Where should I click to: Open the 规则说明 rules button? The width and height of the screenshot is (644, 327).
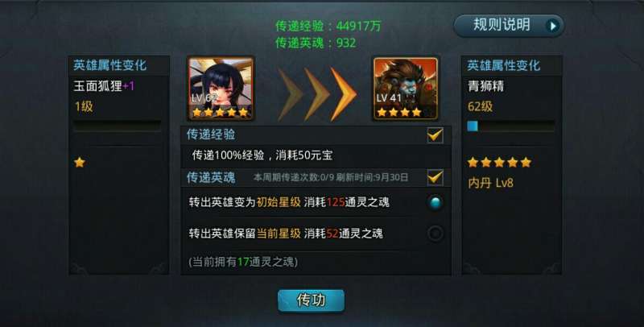(x=509, y=26)
